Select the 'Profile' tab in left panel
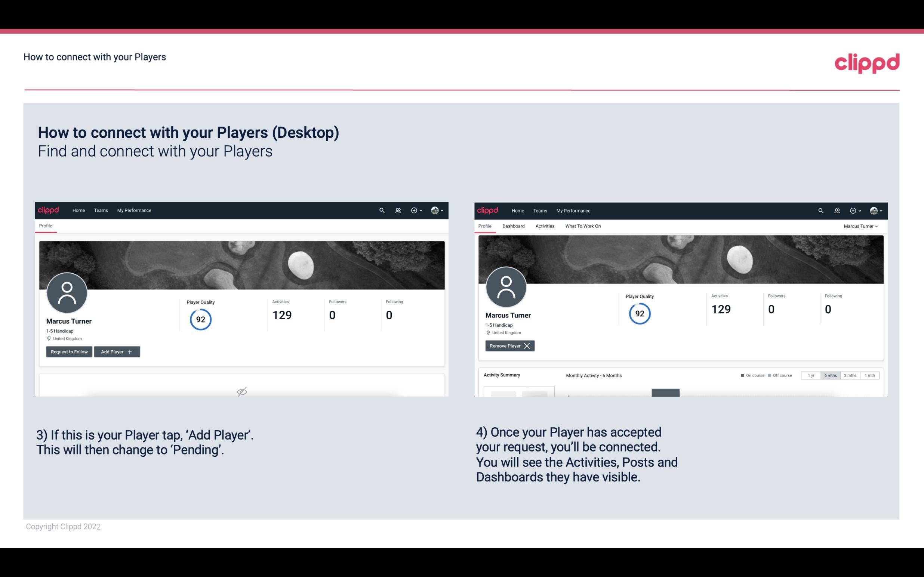This screenshot has height=577, width=924. coord(45,225)
